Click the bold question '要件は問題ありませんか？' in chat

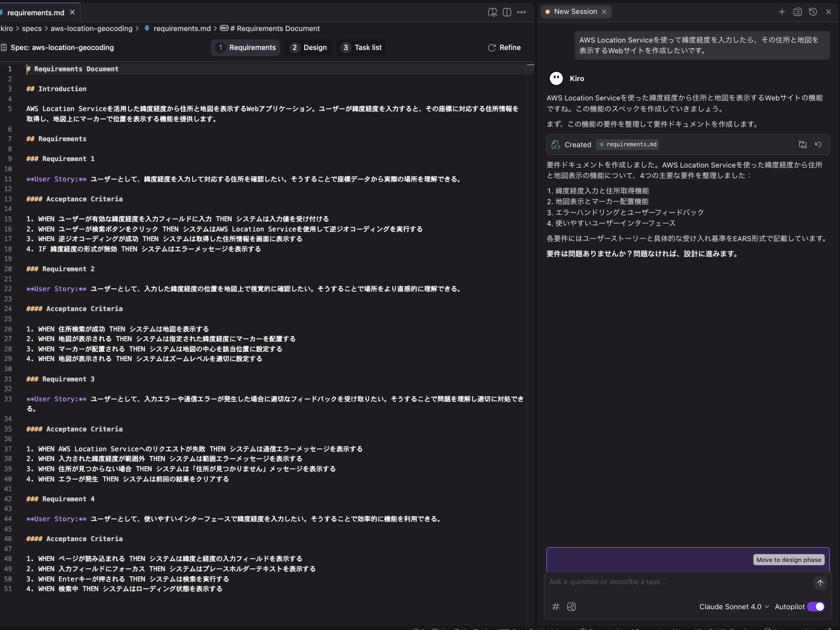(589, 254)
